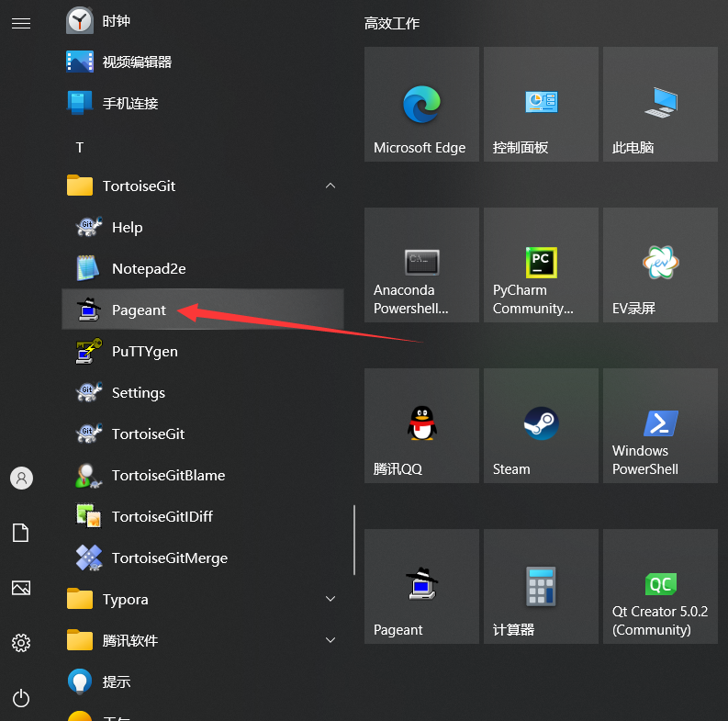Click the letter T section header
The width and height of the screenshot is (728, 721).
[80, 147]
